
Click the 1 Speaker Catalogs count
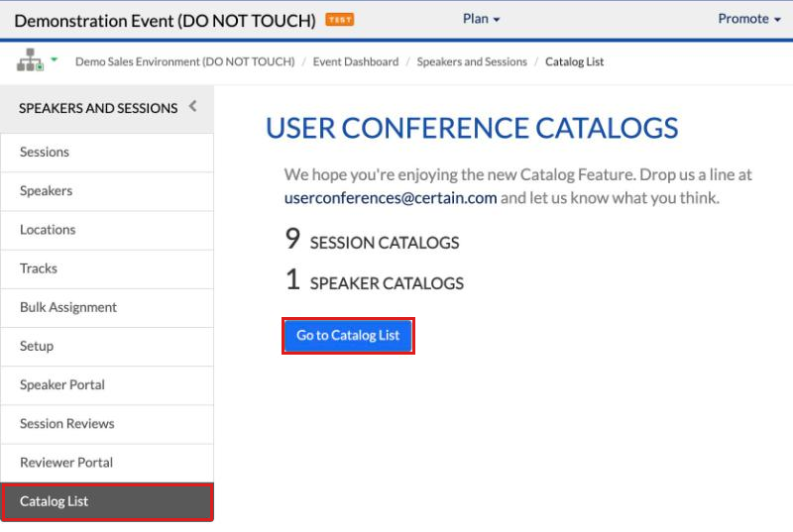375,280
